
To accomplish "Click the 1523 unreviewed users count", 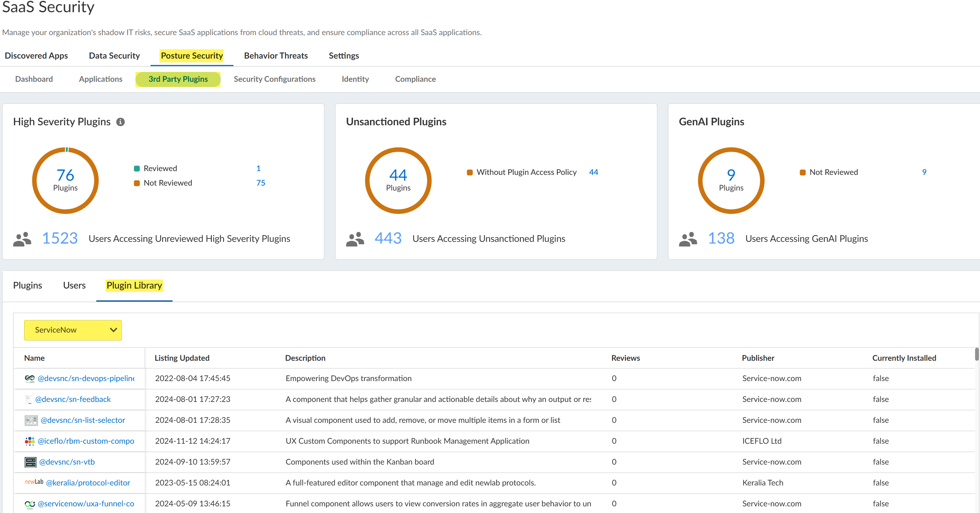I will (x=59, y=238).
